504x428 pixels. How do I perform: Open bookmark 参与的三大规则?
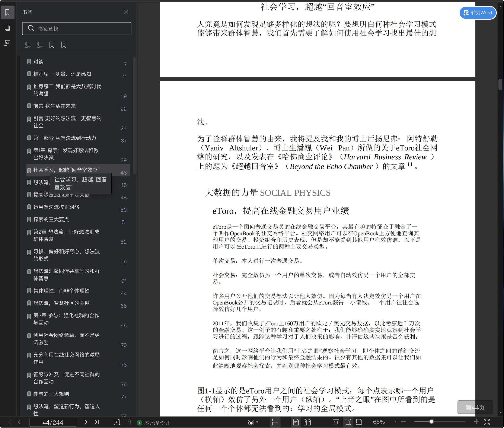[x=78, y=394]
